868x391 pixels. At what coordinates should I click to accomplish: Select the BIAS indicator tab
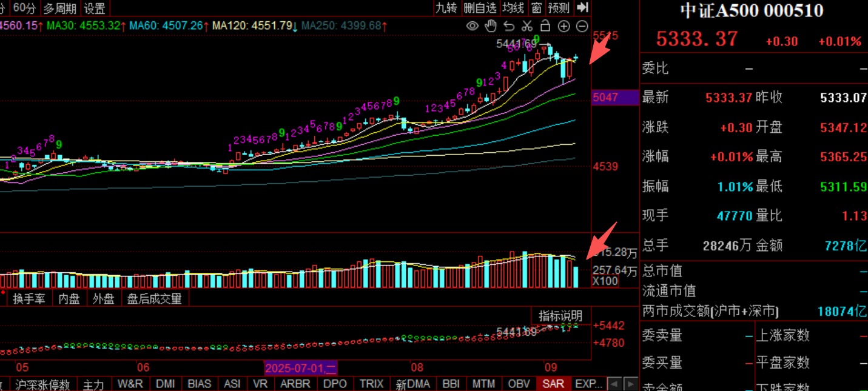click(200, 384)
